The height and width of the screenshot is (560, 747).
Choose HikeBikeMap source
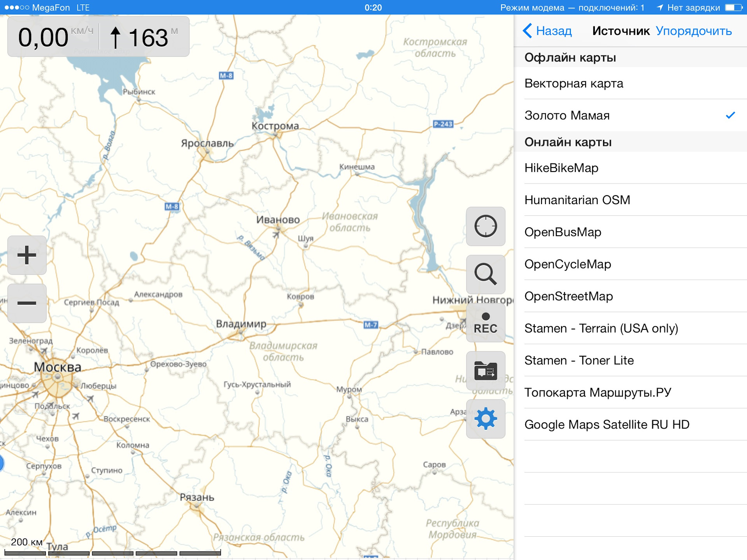[630, 168]
